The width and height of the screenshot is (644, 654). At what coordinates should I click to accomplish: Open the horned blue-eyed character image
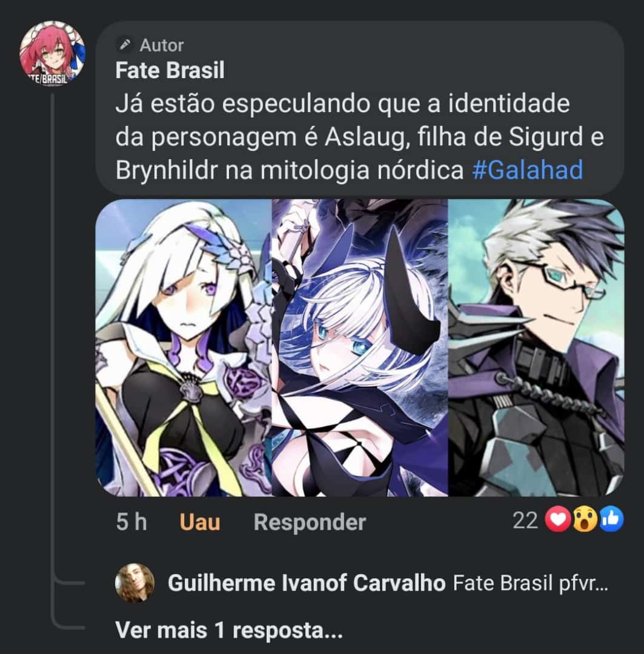pos(360,348)
